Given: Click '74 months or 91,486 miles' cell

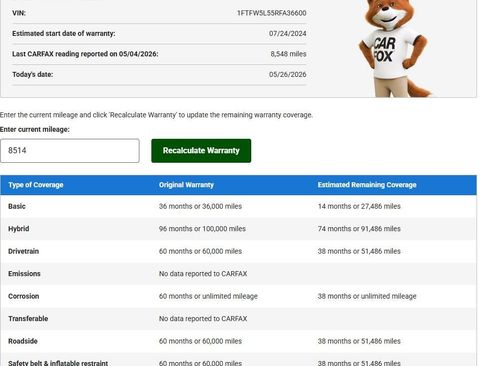Looking at the screenshot, I should [359, 229].
